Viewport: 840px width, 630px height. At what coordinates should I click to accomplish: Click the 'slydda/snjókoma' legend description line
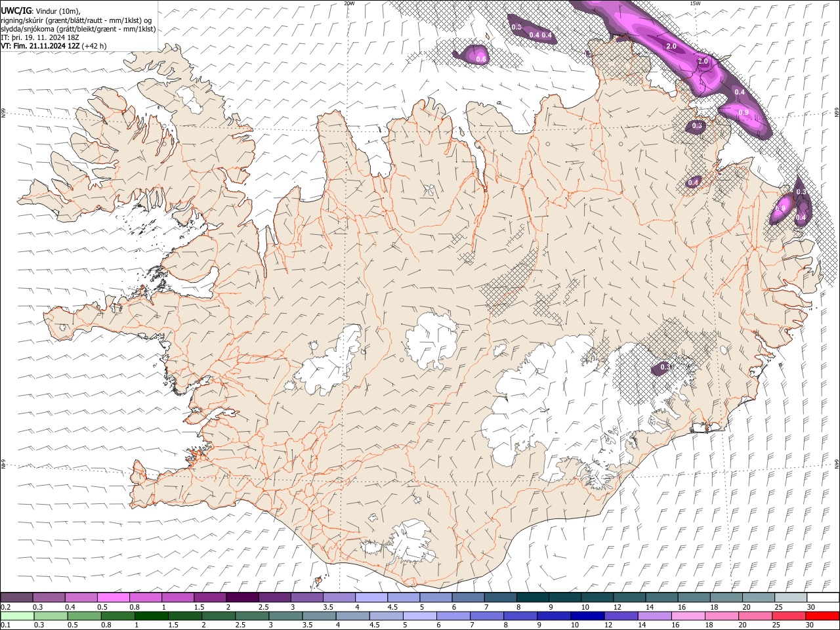coord(78,29)
